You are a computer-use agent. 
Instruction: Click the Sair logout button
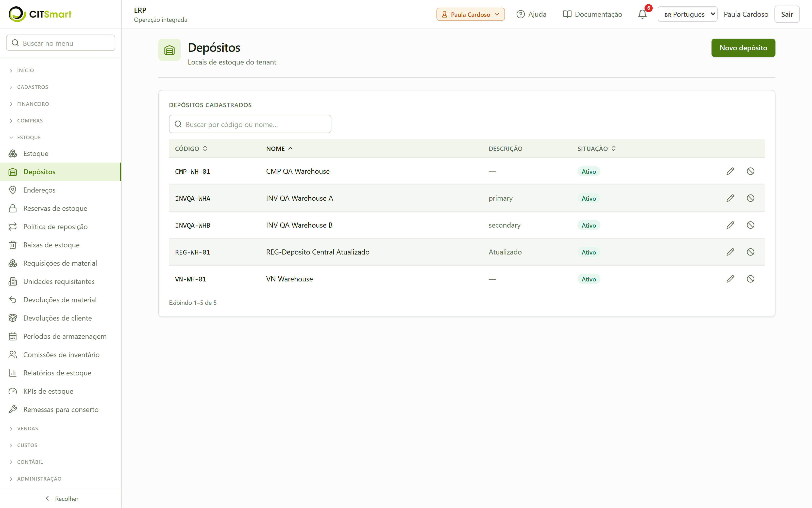click(x=787, y=14)
